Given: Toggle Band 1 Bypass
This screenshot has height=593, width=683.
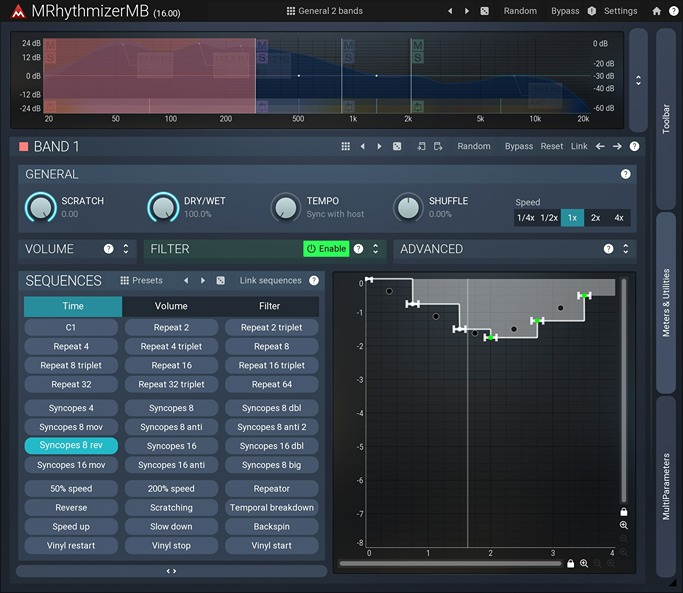Looking at the screenshot, I should [x=519, y=146].
